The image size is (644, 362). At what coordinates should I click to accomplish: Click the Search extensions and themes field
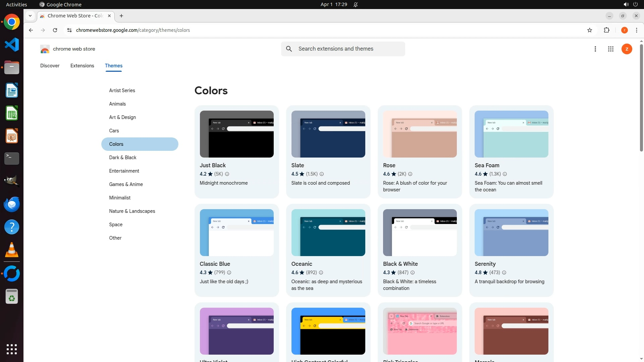(349, 49)
